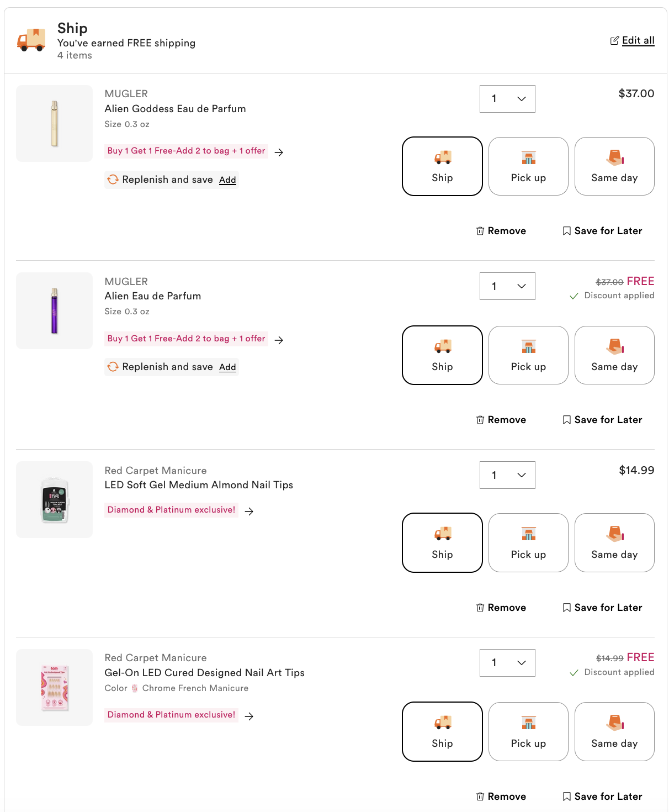Click the Edit all pencil icon
The image size is (669, 812).
tap(614, 40)
